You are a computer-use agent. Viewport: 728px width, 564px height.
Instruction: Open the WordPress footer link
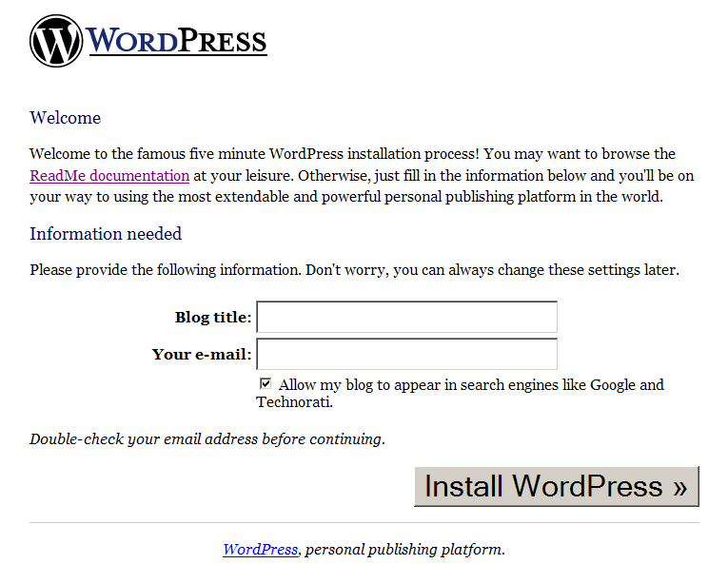261,550
